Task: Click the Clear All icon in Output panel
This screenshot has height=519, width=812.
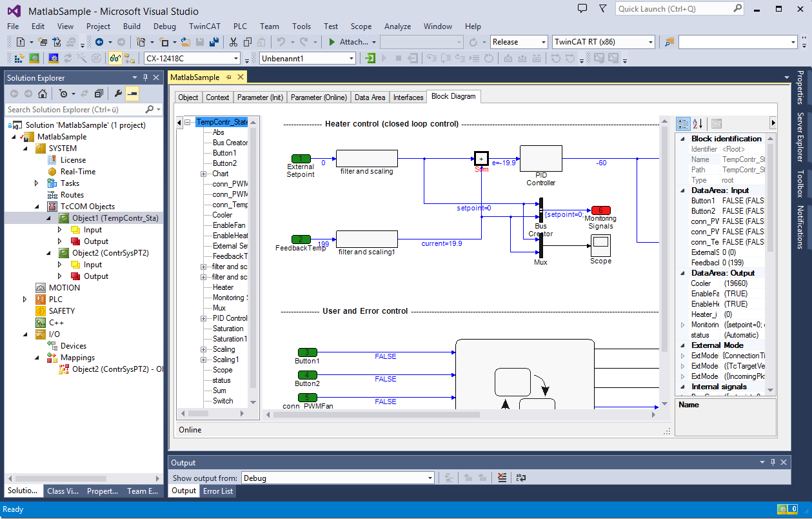Action: tap(502, 478)
